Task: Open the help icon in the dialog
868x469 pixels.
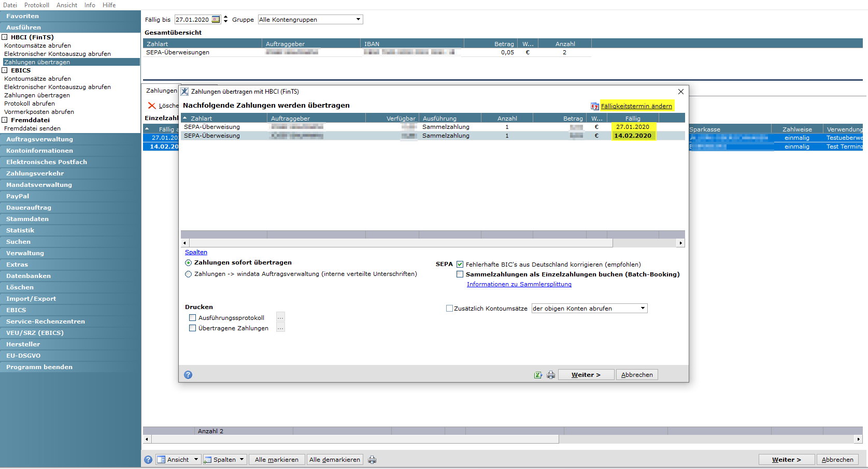Action: 188,375
